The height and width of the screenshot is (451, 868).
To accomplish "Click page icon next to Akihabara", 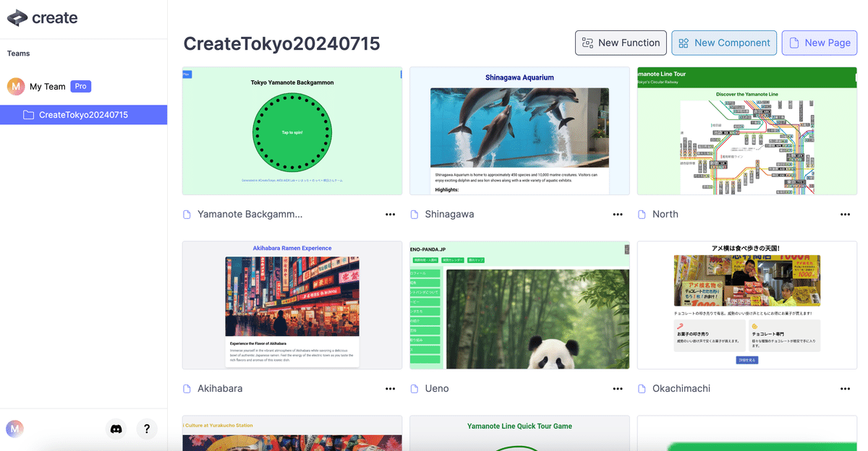I will (x=187, y=389).
